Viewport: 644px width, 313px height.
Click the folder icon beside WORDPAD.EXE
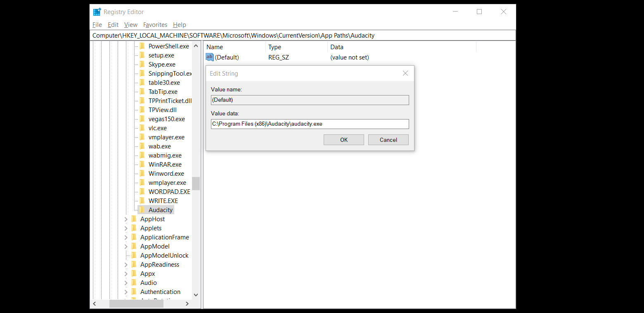point(142,191)
